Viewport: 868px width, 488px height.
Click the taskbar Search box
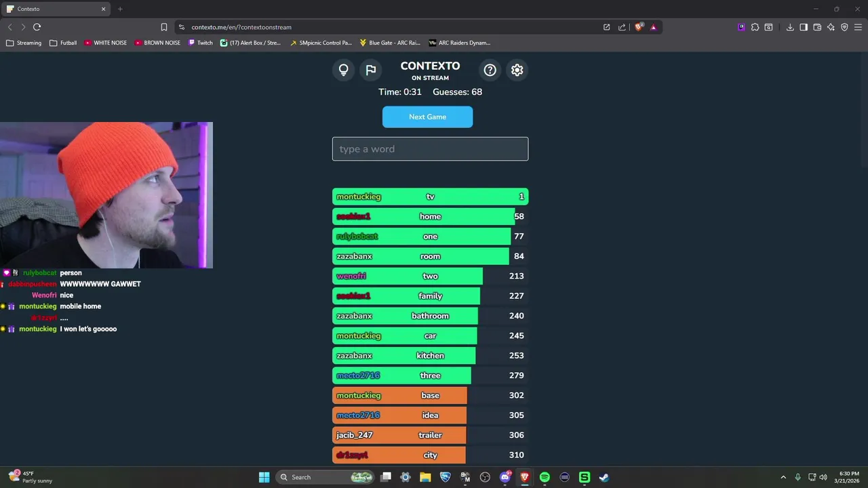[326, 477]
